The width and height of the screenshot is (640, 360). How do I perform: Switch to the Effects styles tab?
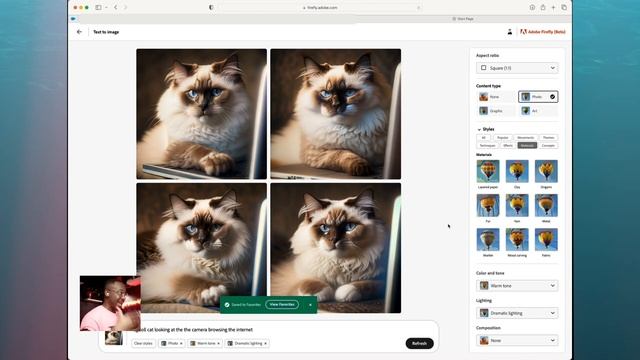(x=508, y=145)
